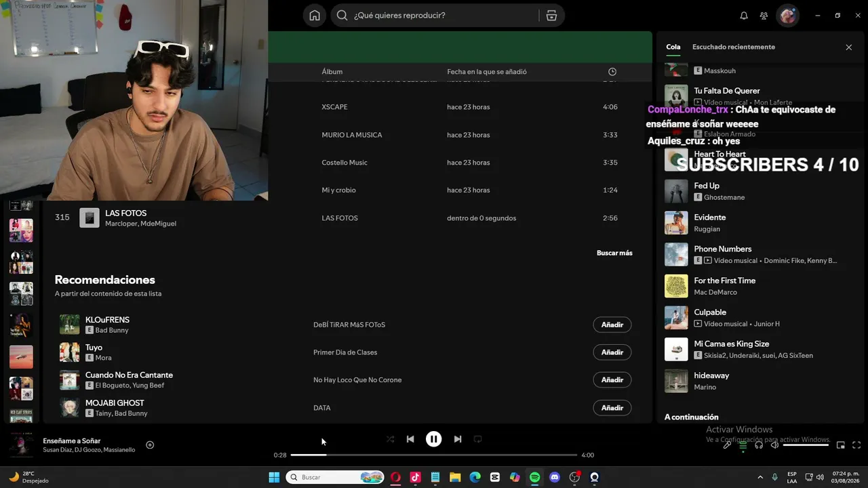
Task: Open the Windows Start menu
Action: (x=274, y=477)
